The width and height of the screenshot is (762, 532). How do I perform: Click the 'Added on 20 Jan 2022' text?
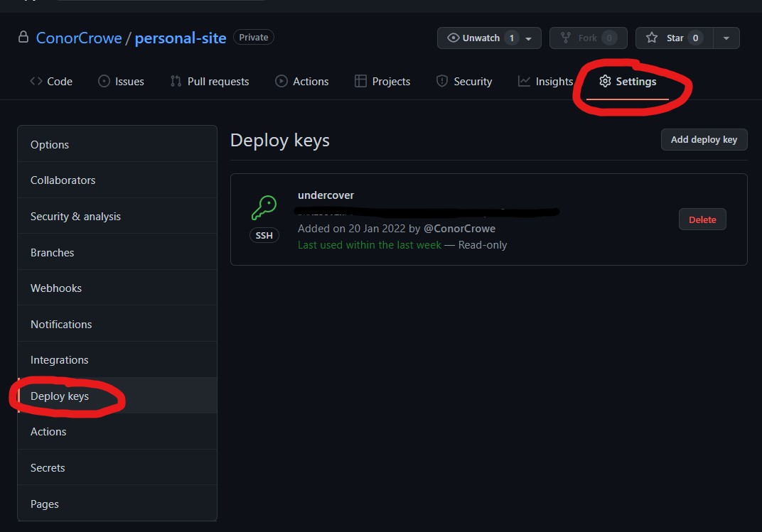(351, 229)
